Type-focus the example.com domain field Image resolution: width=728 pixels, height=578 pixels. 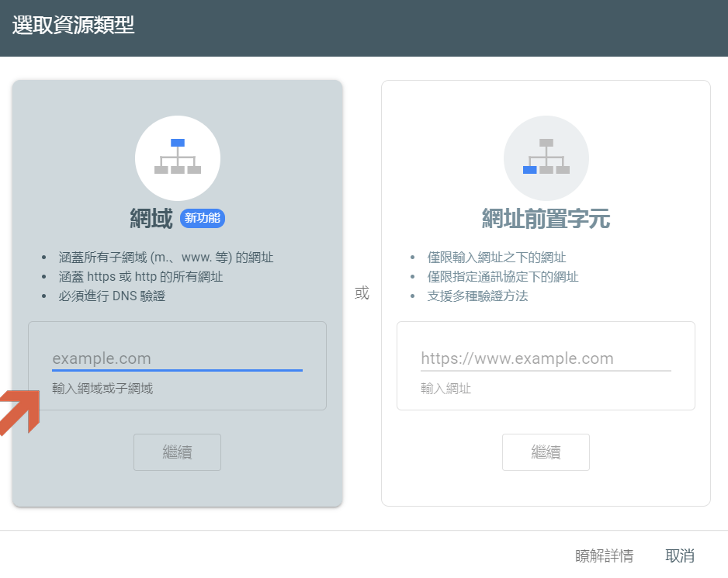(177, 358)
